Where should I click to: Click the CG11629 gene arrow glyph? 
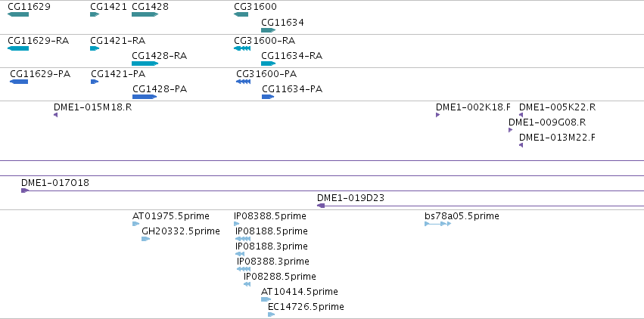pyautogui.click(x=18, y=14)
